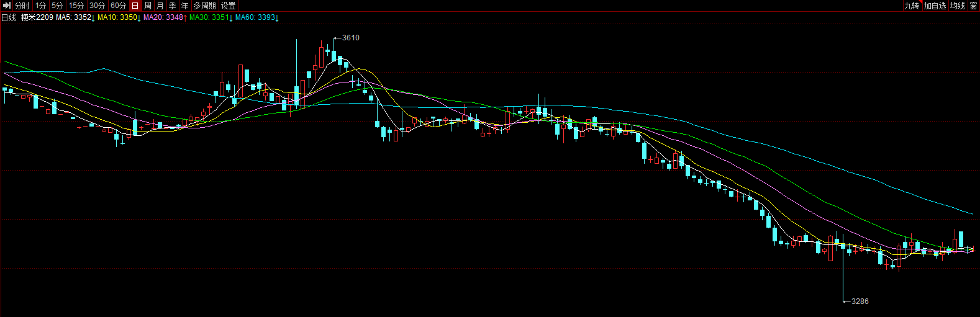This screenshot has width=980, height=317.
Task: Toggle 均线 moving averages
Action: pos(958,6)
